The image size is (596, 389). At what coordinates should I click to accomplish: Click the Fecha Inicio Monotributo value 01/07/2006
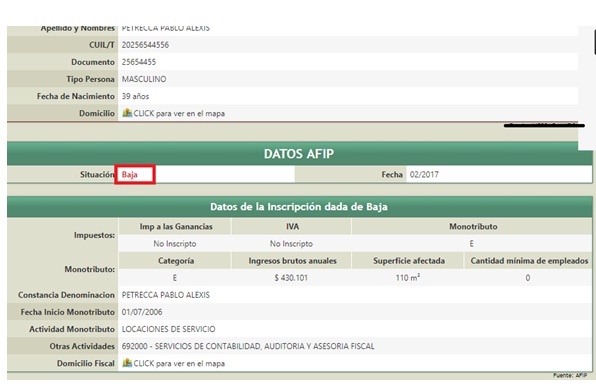[142, 312]
